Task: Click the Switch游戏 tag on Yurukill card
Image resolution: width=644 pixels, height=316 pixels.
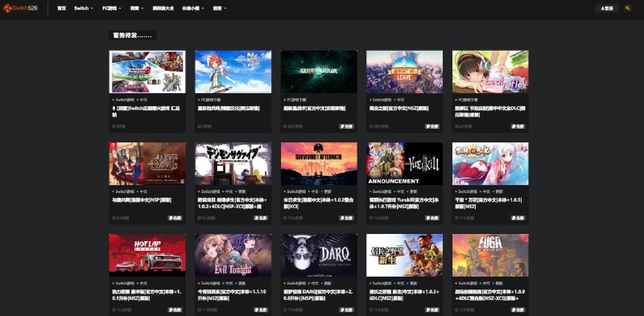Action: point(380,191)
